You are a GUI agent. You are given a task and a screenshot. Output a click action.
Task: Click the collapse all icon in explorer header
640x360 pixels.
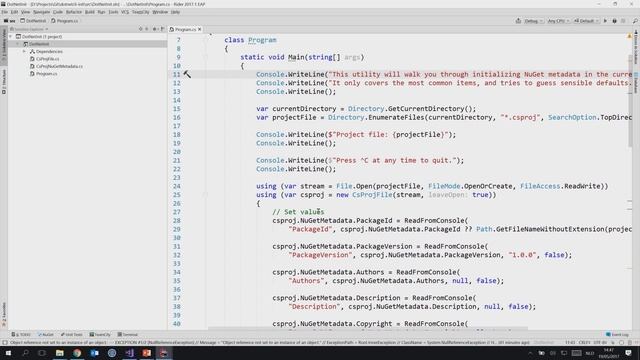tap(147, 29)
